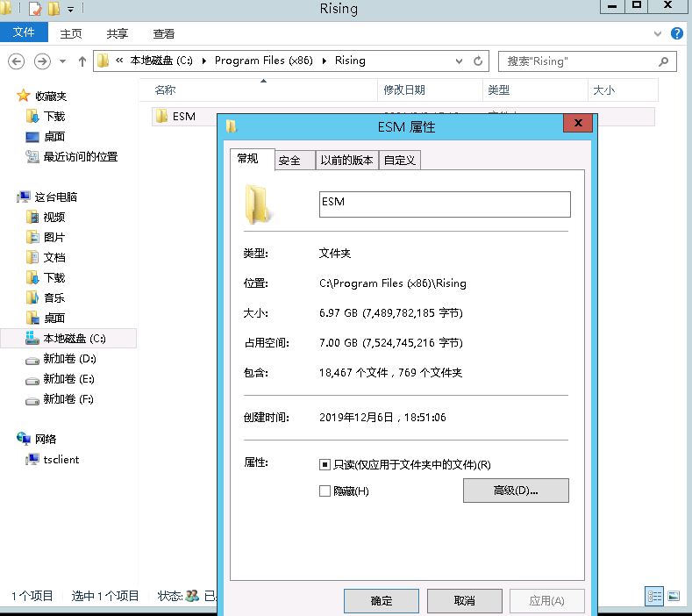Confirm with the 确定 button
Viewport: 692px width, 616px height.
click(x=382, y=600)
